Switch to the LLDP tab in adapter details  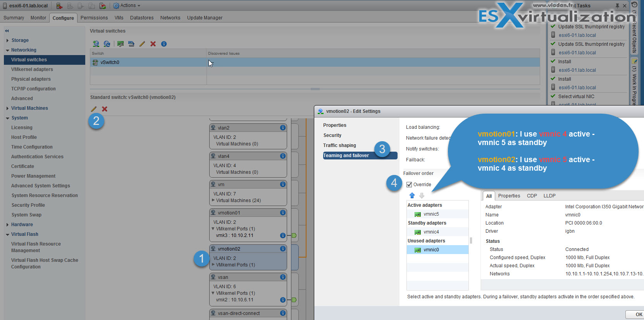(549, 196)
